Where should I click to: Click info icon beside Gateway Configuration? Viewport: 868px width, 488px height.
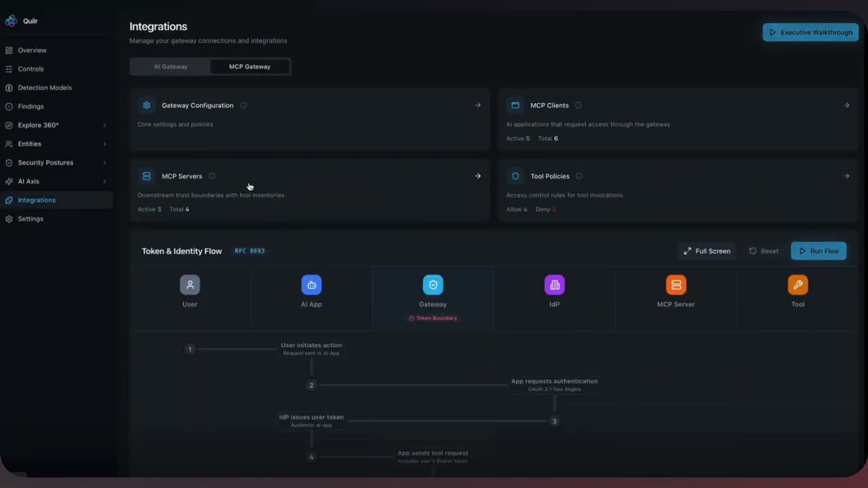243,105
